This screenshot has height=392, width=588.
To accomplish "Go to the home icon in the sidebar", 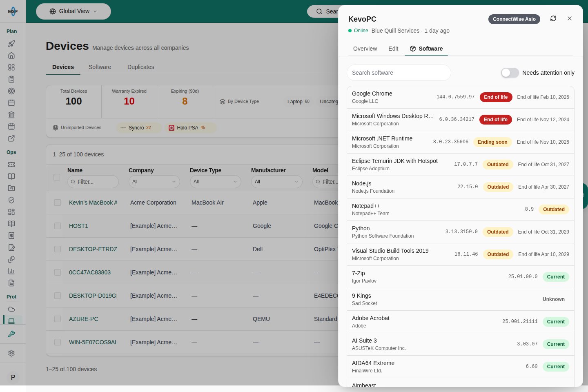I will click(x=11, y=56).
